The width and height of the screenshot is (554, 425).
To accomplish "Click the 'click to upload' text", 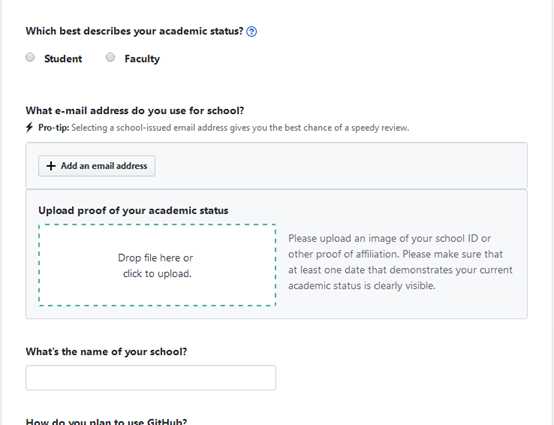I will tap(157, 273).
